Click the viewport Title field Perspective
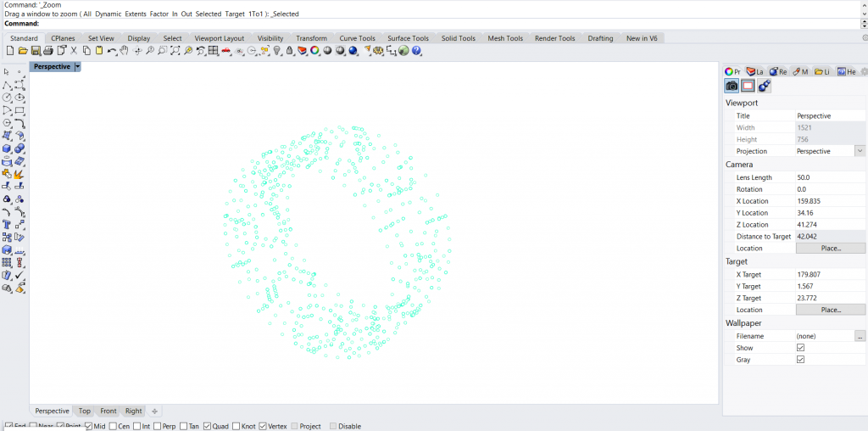 click(831, 115)
